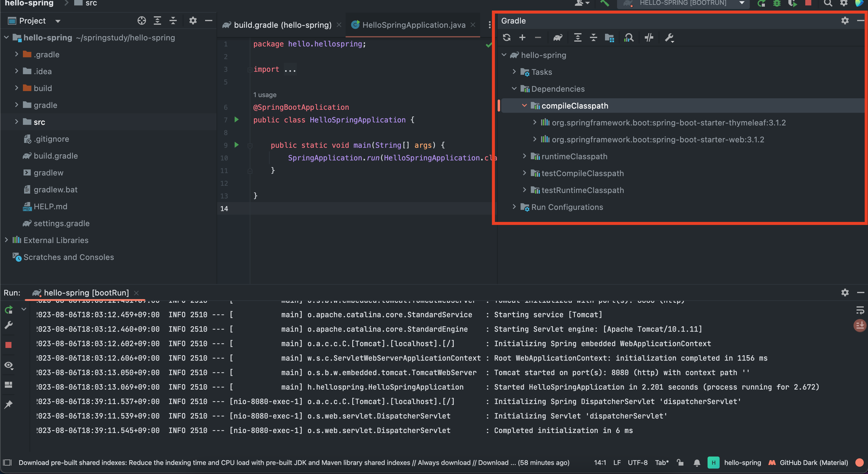Select settings.gradle in Project tree
This screenshot has width=868, height=474.
62,223
